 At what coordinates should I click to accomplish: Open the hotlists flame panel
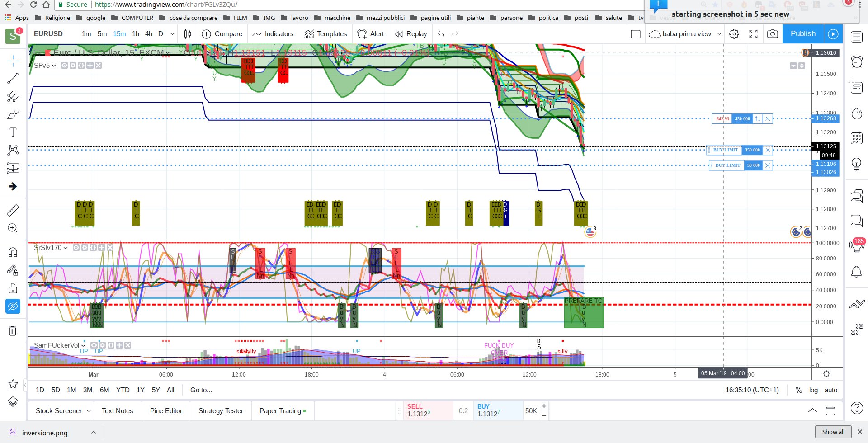(x=857, y=113)
